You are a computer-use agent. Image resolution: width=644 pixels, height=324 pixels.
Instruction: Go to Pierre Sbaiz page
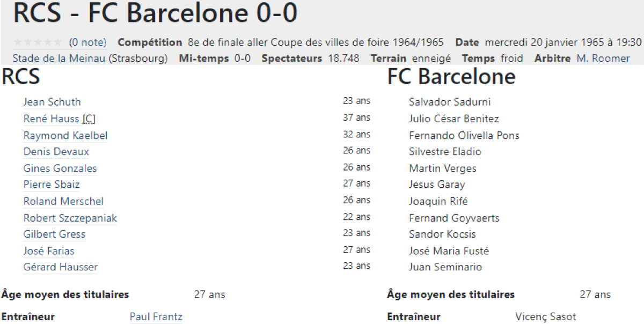click(52, 185)
